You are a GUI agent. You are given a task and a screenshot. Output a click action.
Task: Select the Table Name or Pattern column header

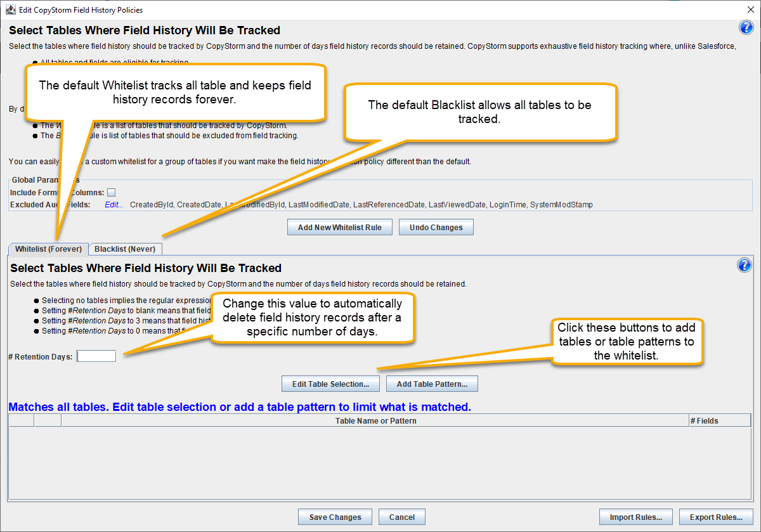(x=375, y=420)
